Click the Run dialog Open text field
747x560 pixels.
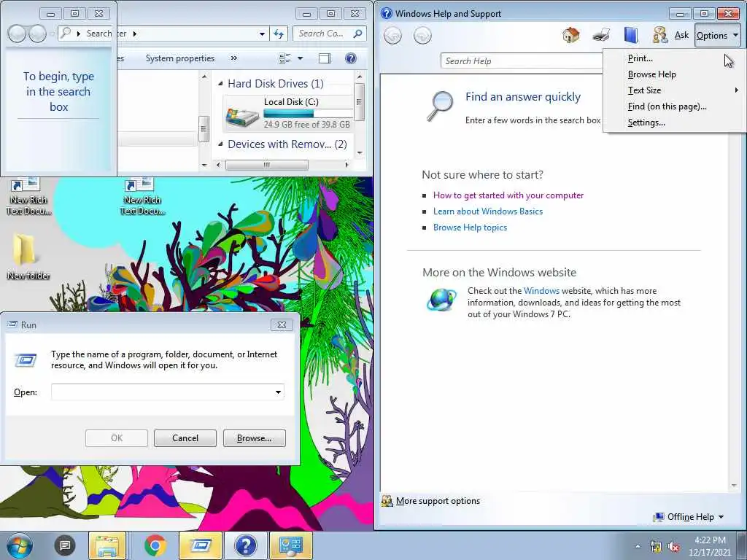(x=162, y=392)
